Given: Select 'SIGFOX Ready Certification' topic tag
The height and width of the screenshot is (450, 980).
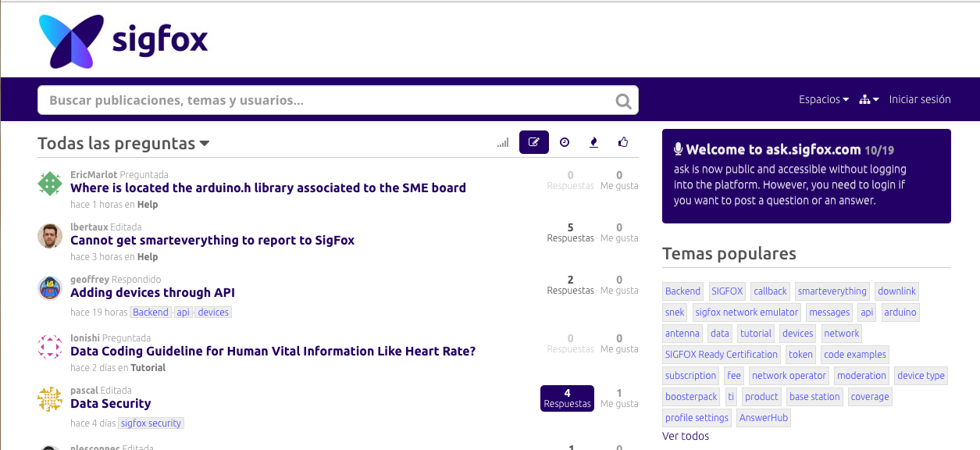Looking at the screenshot, I should click(x=722, y=355).
